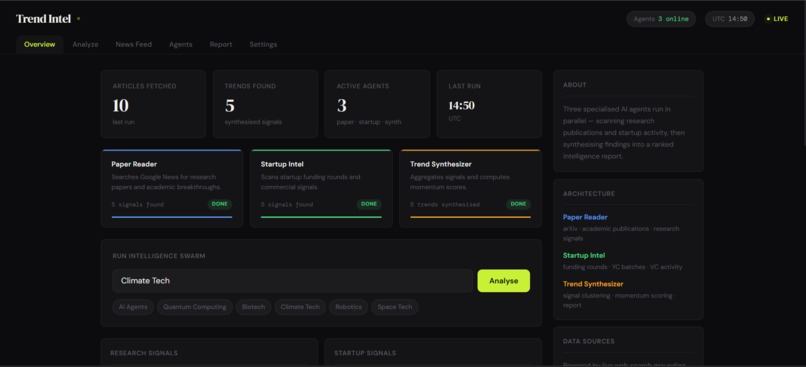The height and width of the screenshot is (367, 806).
Task: Click the topic input field containing Climate Tech
Action: (292, 281)
